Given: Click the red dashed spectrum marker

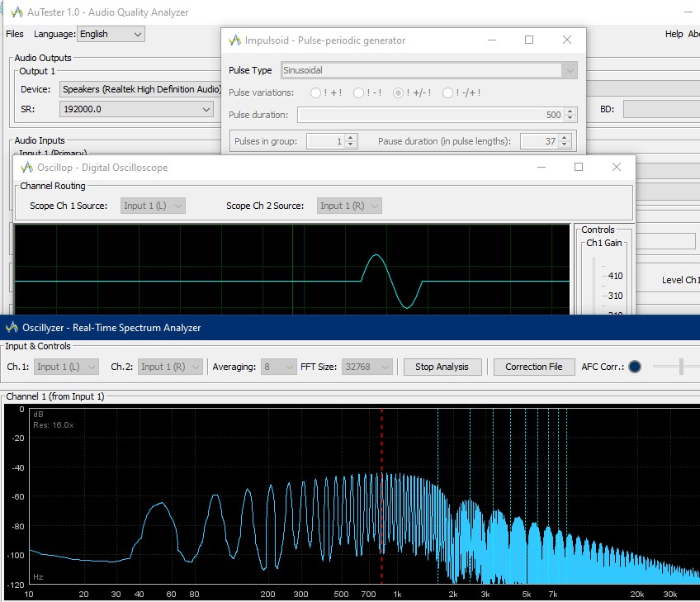Looking at the screenshot, I should tap(381, 495).
